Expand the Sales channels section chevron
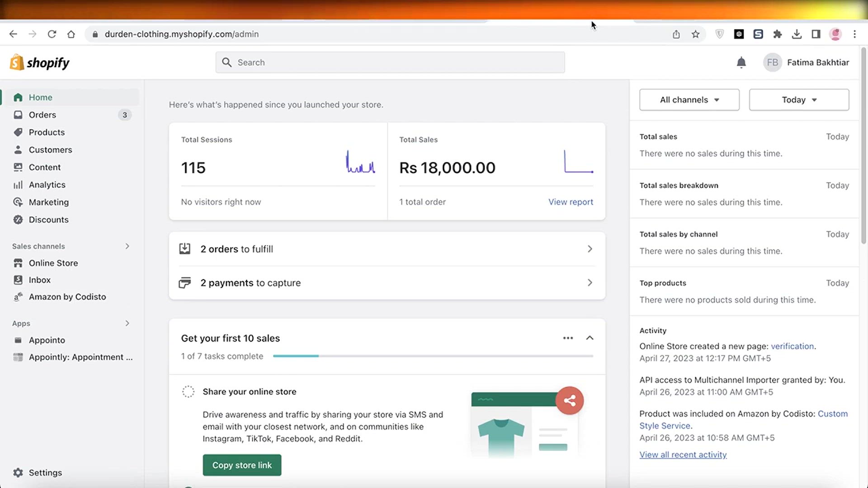Screen dimensions: 868x488 [127, 246]
